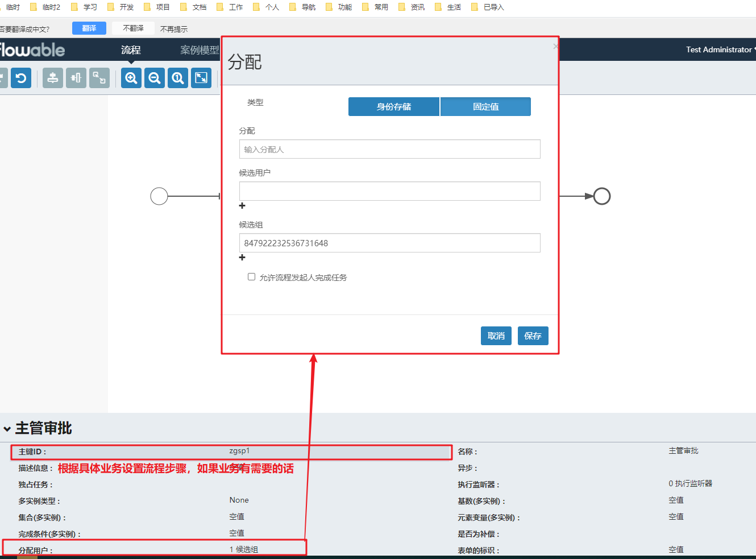This screenshot has height=559, width=756.
Task: Open the 已导入 bookmark folder
Action: pyautogui.click(x=488, y=7)
